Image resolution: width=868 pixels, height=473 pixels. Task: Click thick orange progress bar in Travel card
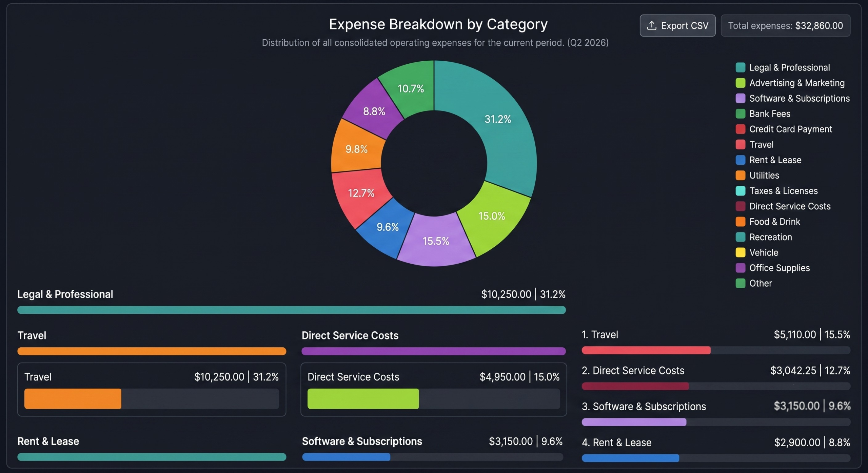click(73, 399)
